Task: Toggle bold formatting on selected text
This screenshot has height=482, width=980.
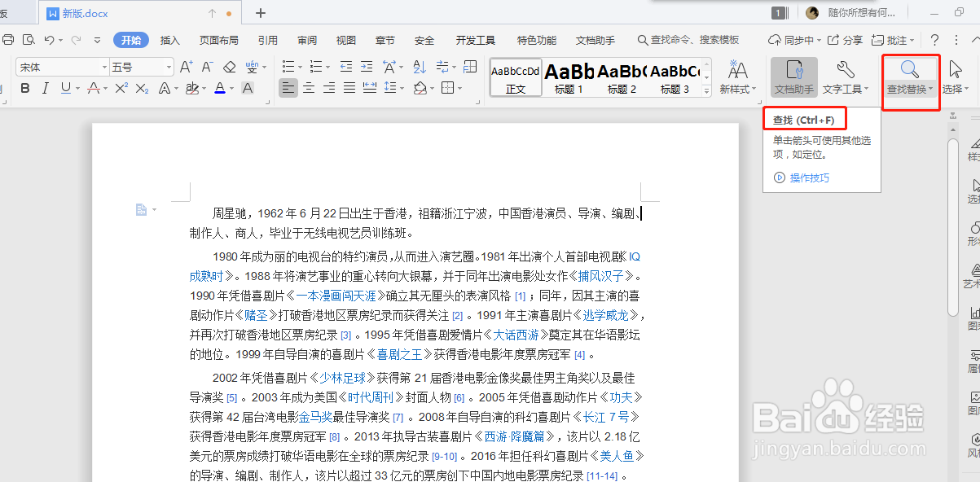Action: pyautogui.click(x=24, y=88)
